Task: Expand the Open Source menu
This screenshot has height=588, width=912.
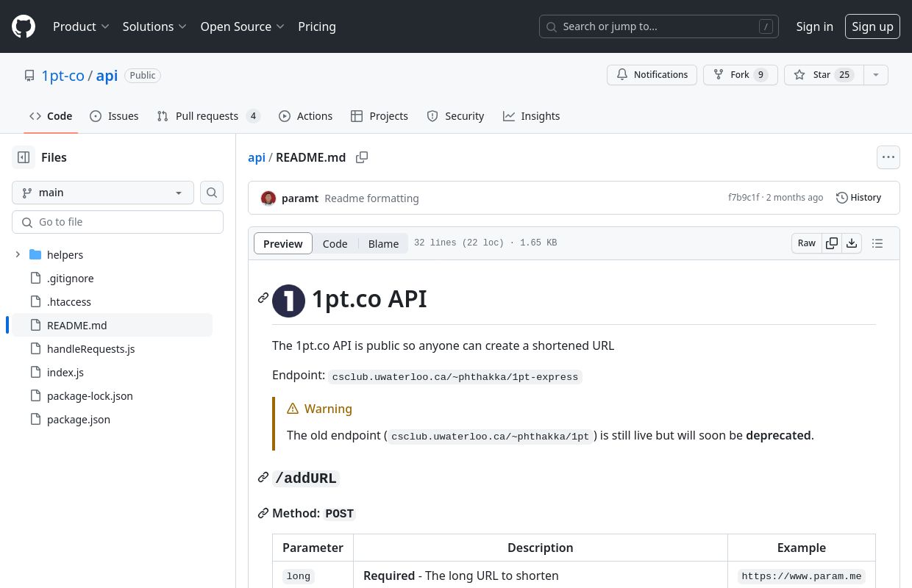Action: (x=242, y=26)
